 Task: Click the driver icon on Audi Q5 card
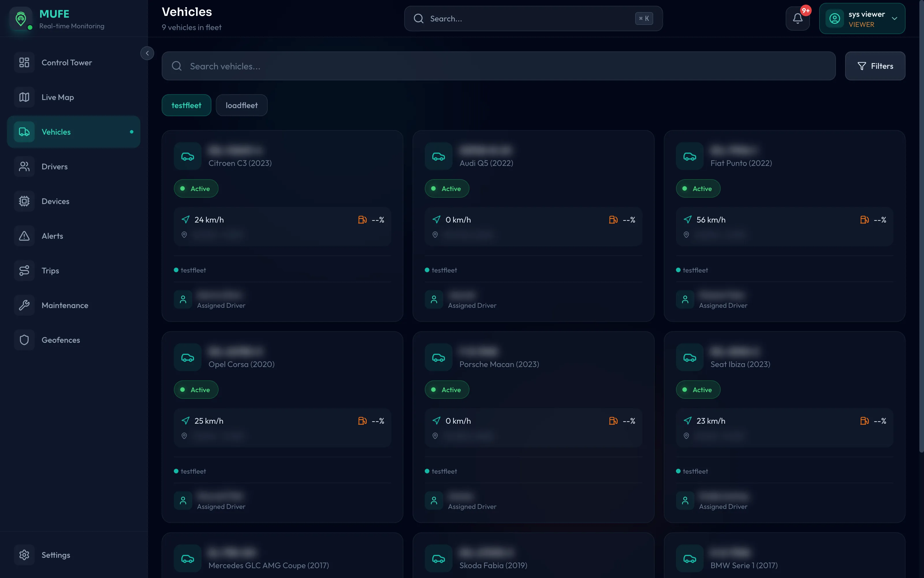pos(434,299)
